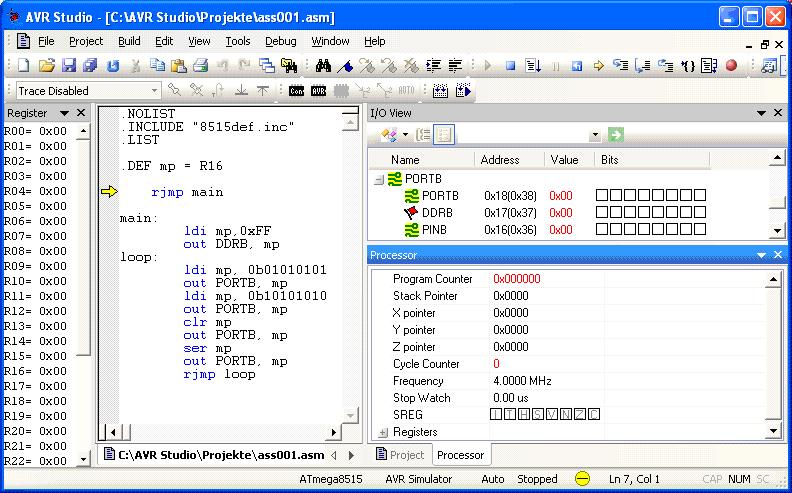792x493 pixels.
Task: Click the Address column header
Action: (x=509, y=160)
